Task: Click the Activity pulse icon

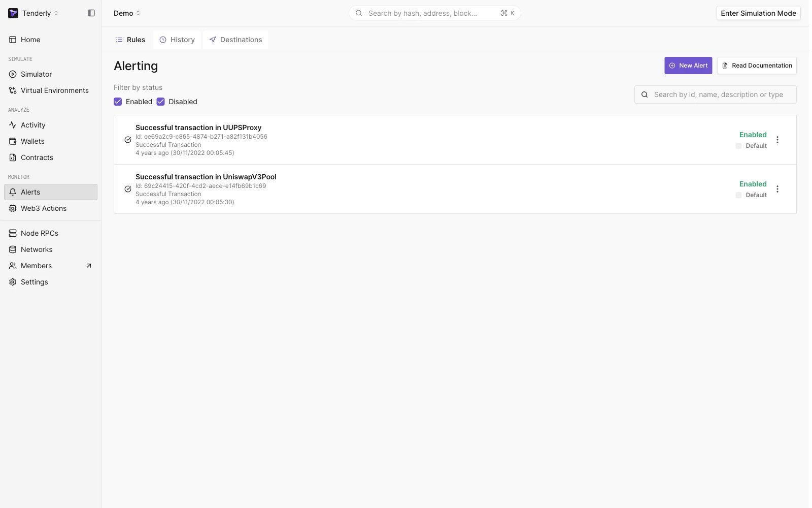Action: coord(13,125)
